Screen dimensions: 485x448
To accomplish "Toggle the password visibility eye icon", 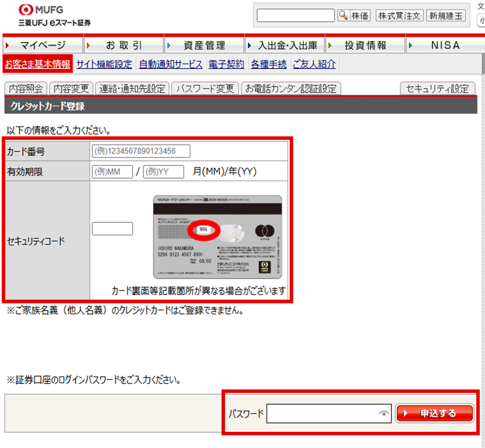I will coord(384,413).
